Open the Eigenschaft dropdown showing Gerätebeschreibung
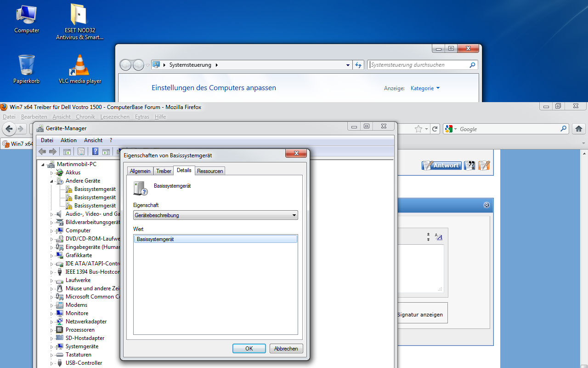The height and width of the screenshot is (368, 588). point(215,215)
